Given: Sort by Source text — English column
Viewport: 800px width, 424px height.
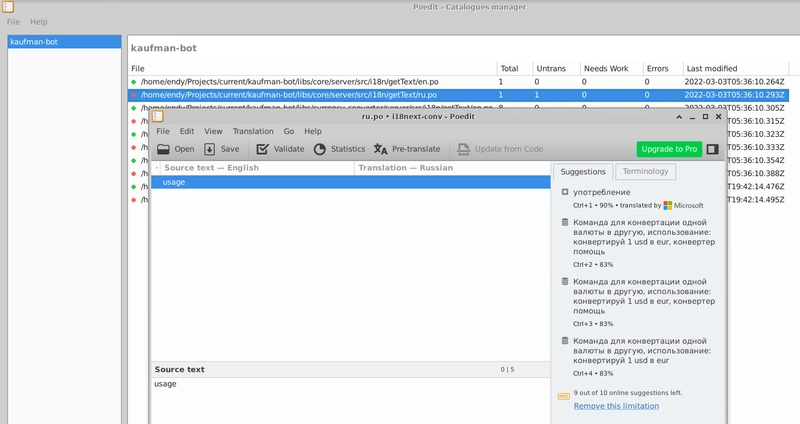Looking at the screenshot, I should [258, 168].
